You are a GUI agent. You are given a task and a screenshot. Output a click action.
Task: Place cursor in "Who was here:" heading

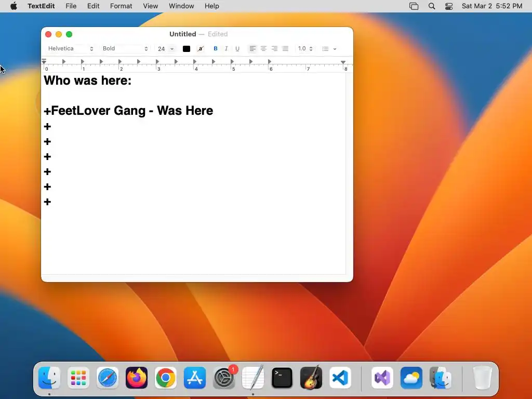[x=87, y=81]
